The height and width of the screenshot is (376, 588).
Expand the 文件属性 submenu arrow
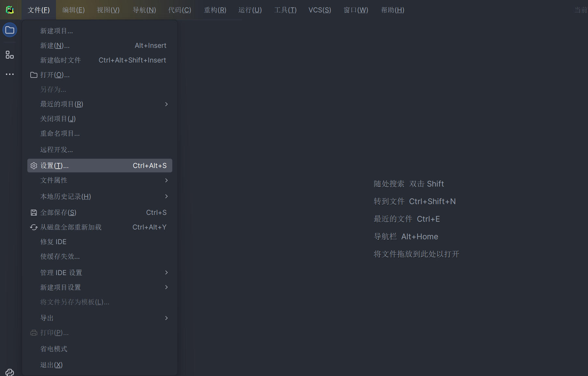(166, 180)
